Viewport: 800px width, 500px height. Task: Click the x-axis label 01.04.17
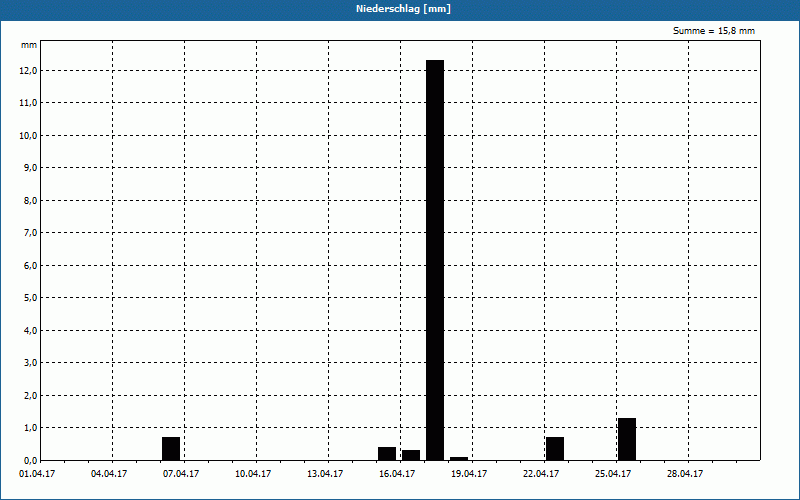[37, 474]
